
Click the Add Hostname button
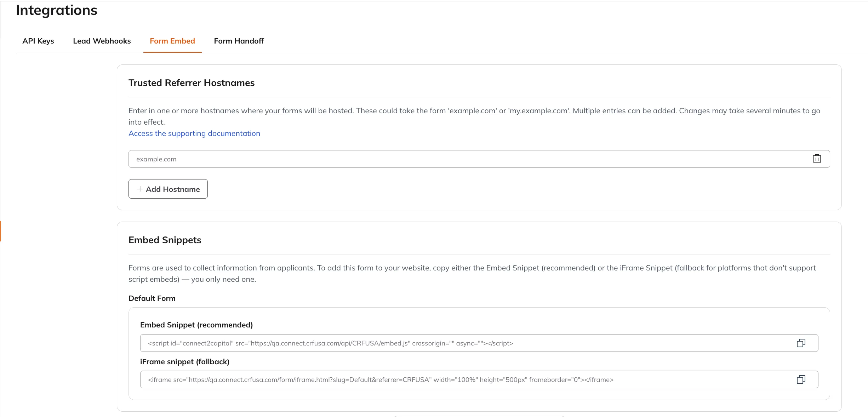[168, 189]
